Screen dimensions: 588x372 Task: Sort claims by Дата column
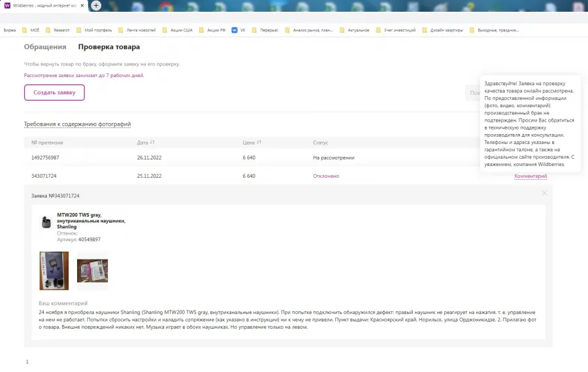146,143
